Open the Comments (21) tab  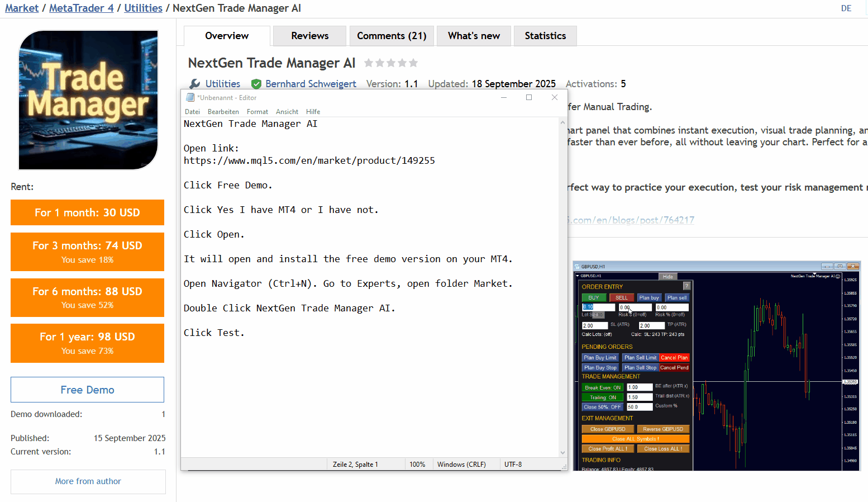pos(392,36)
